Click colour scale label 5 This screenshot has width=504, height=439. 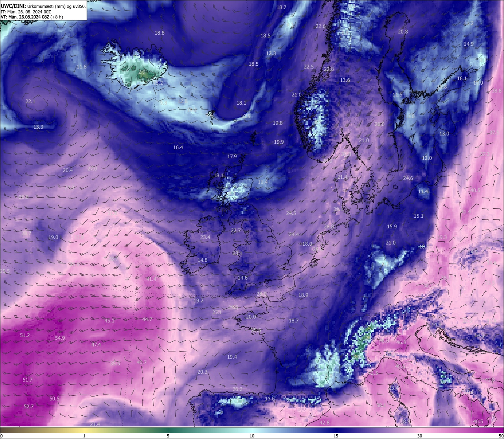[168, 436]
